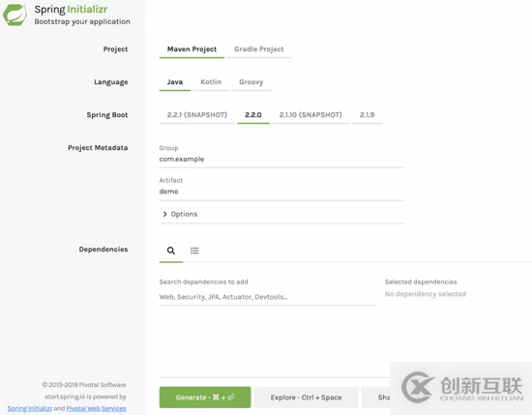Click the green Generate button

coord(205,398)
